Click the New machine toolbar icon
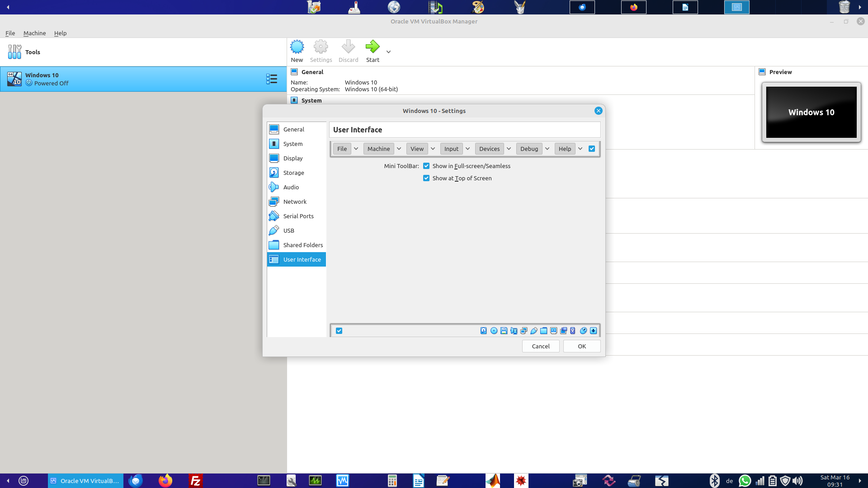868x488 pixels. click(297, 47)
